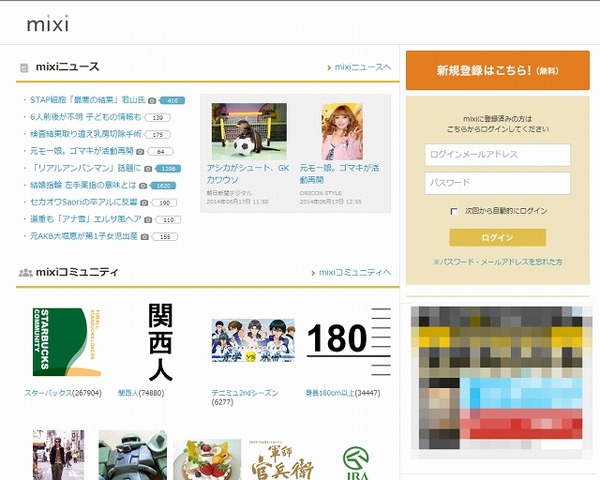Viewport: 600px width, 480px height.
Task: Open 「リアルアンパンマン」話題に headline
Action: point(86,168)
